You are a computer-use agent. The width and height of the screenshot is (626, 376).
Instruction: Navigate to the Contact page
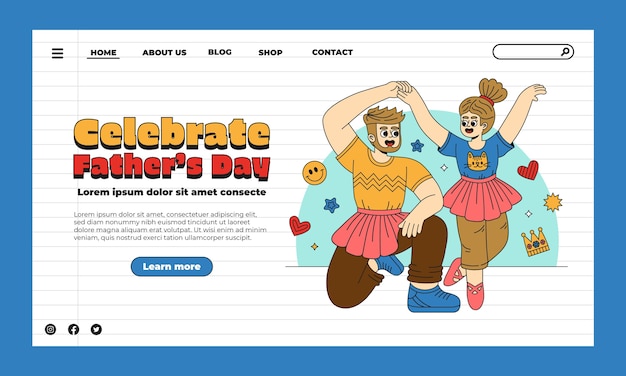click(333, 52)
